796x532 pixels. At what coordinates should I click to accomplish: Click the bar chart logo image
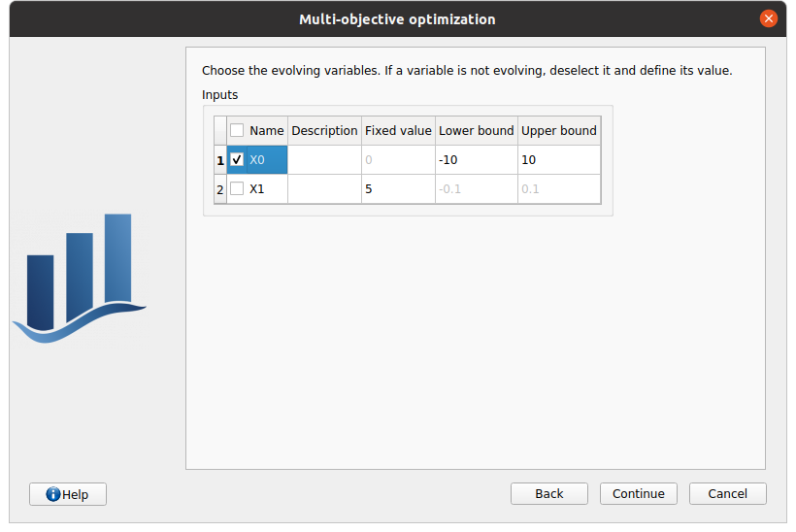tap(80, 279)
